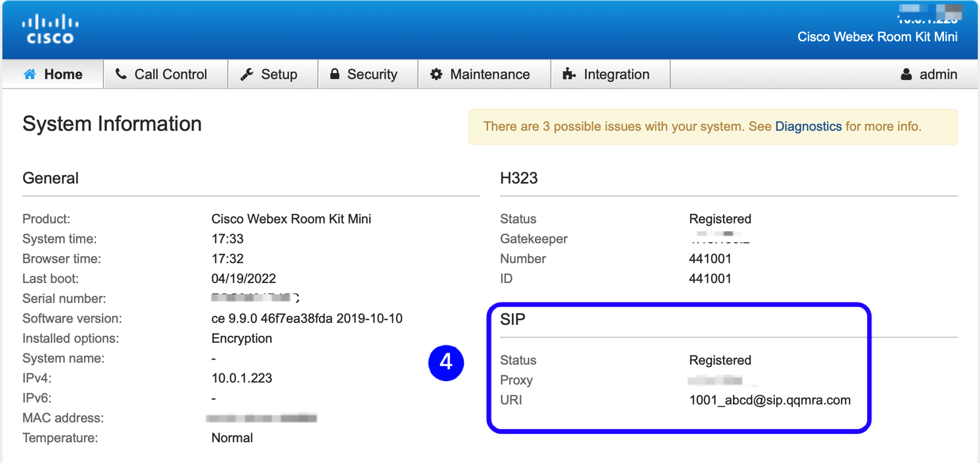The width and height of the screenshot is (980, 475).
Task: Click the browser time value 17:32
Action: tap(227, 258)
